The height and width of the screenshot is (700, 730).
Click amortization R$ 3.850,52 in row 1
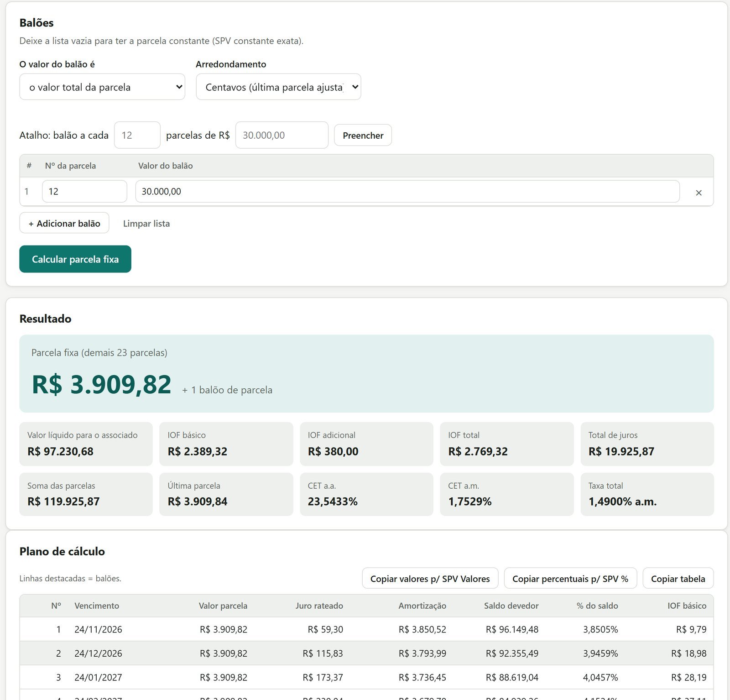[422, 629]
